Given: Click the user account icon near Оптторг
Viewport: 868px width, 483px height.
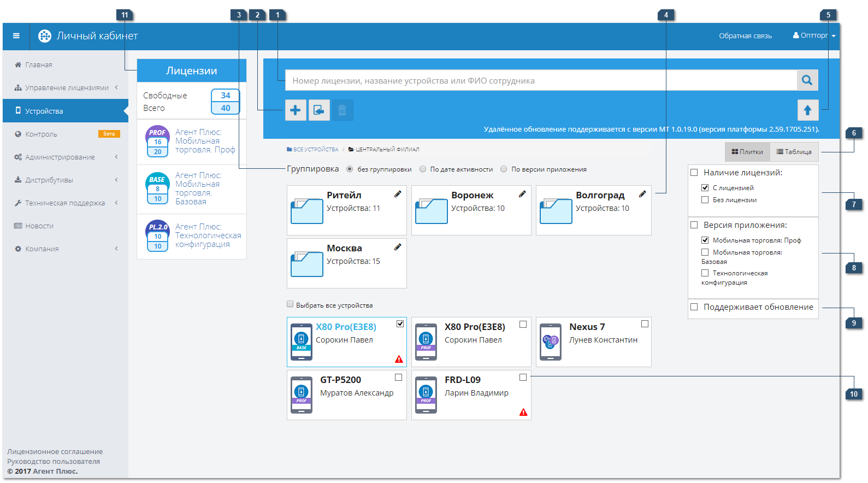Looking at the screenshot, I should [x=796, y=36].
